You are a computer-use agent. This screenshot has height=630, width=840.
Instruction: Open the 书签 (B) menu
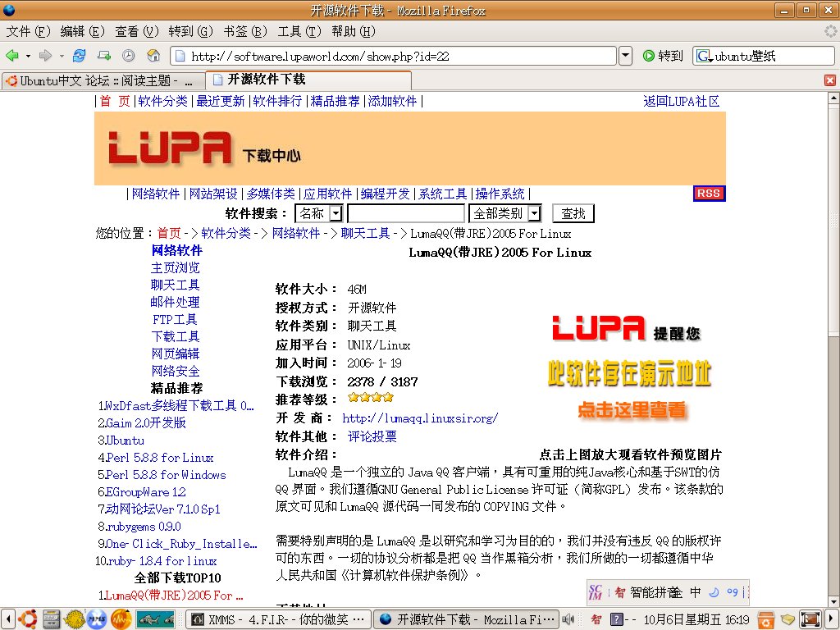tap(244, 32)
